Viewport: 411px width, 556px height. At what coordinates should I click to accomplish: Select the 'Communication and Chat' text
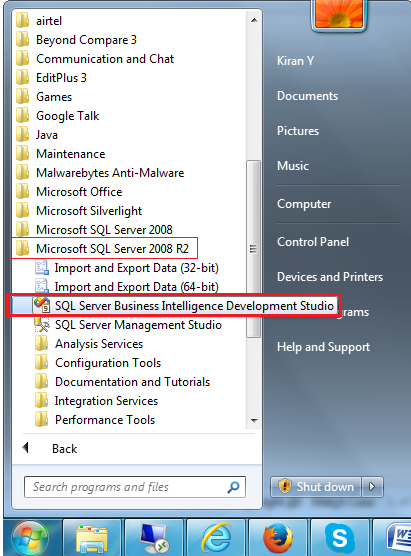click(105, 59)
